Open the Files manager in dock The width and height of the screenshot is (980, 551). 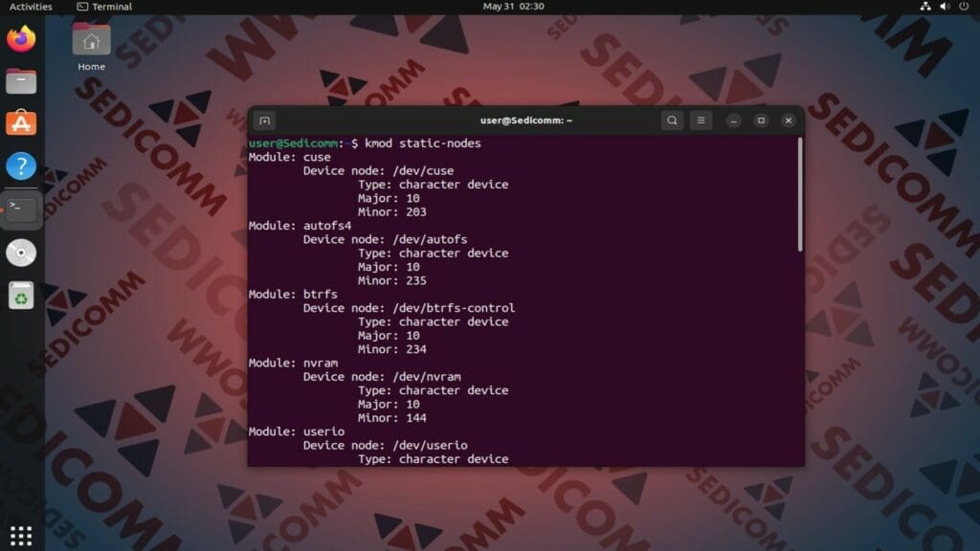pyautogui.click(x=21, y=81)
